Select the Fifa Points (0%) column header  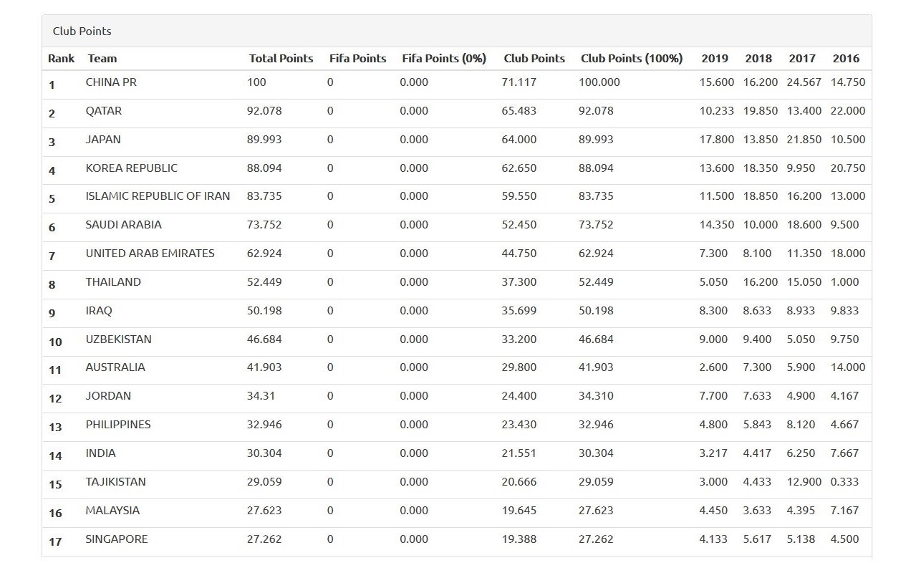(443, 59)
